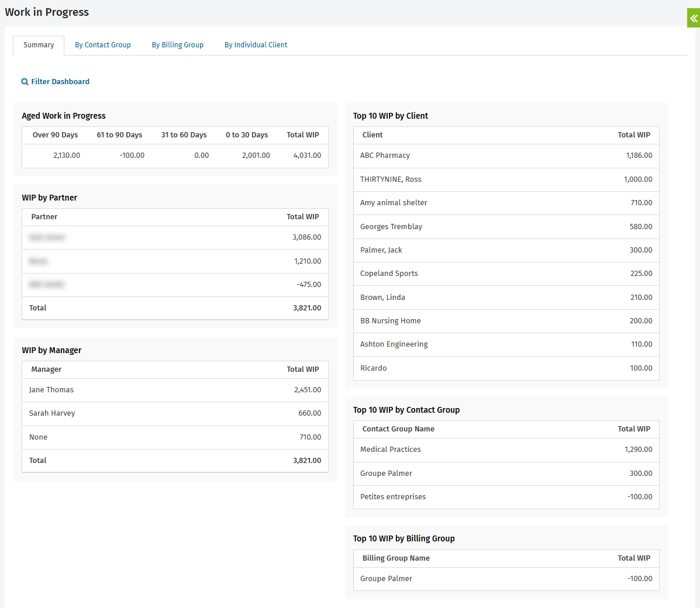The image size is (700, 608).
Task: Click partner WIP amount 1,210.00
Action: [308, 261]
